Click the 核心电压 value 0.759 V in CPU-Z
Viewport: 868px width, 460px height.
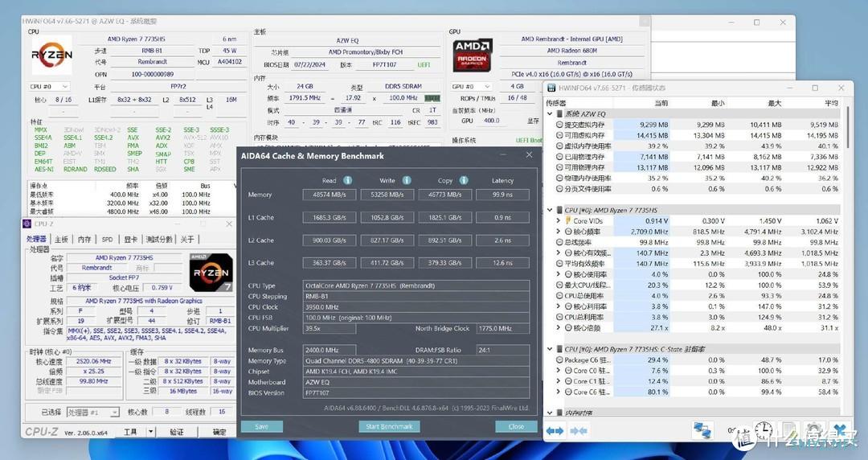162,288
